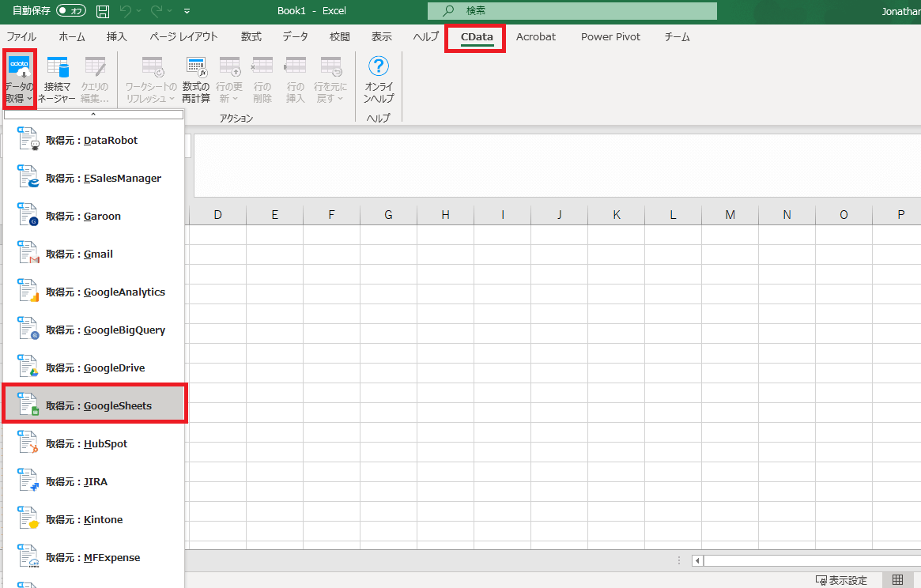
Task: Click the scroll-up arrow atop the dropdown list
Action: tap(93, 115)
